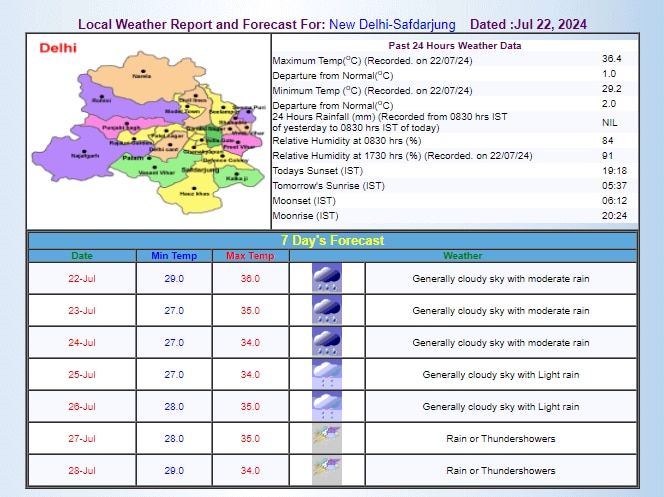This screenshot has width=664, height=497.
Task: Click the 24-Jul date cell
Action: click(x=82, y=342)
